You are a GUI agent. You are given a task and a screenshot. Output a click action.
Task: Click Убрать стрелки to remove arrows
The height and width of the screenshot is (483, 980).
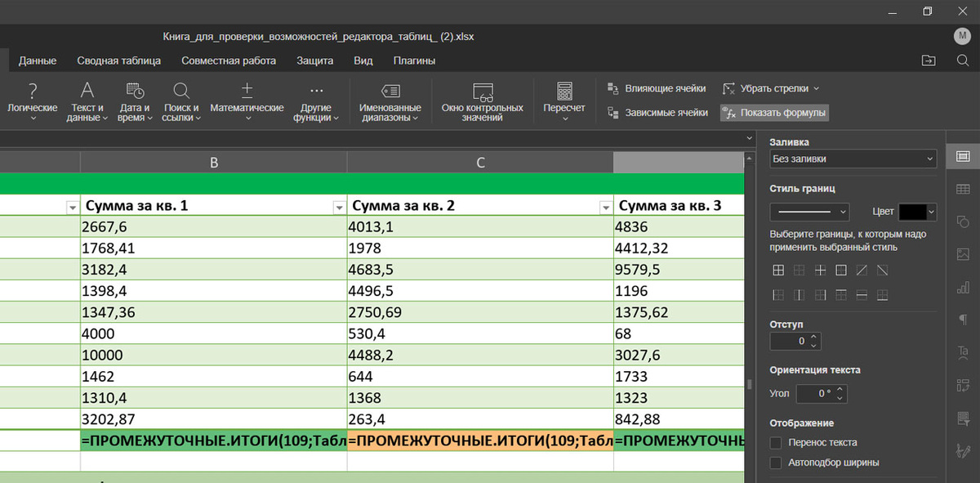[x=764, y=88]
